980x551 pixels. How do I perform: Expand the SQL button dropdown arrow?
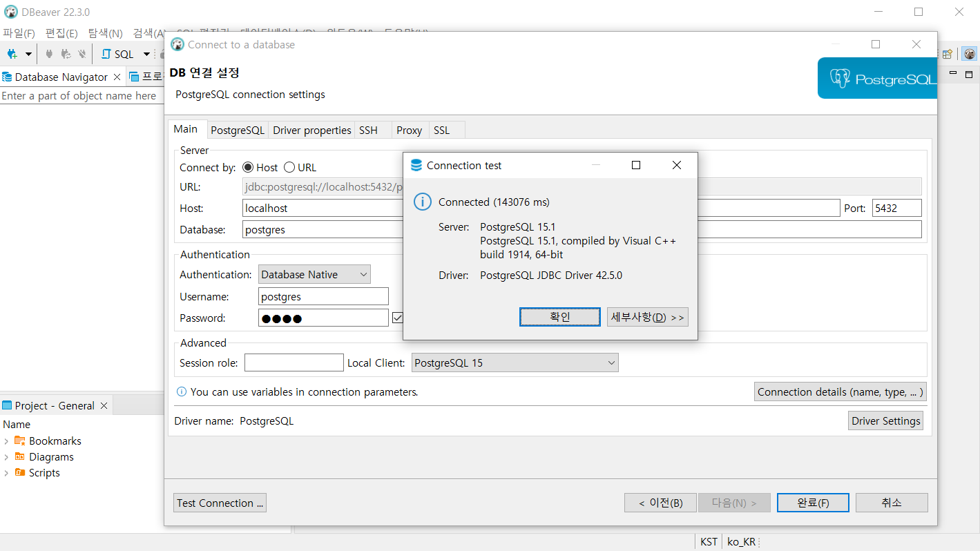pos(146,54)
